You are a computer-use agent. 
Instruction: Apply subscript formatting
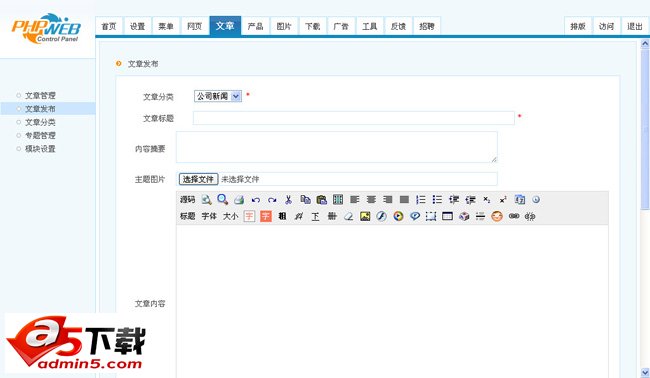pyautogui.click(x=487, y=200)
